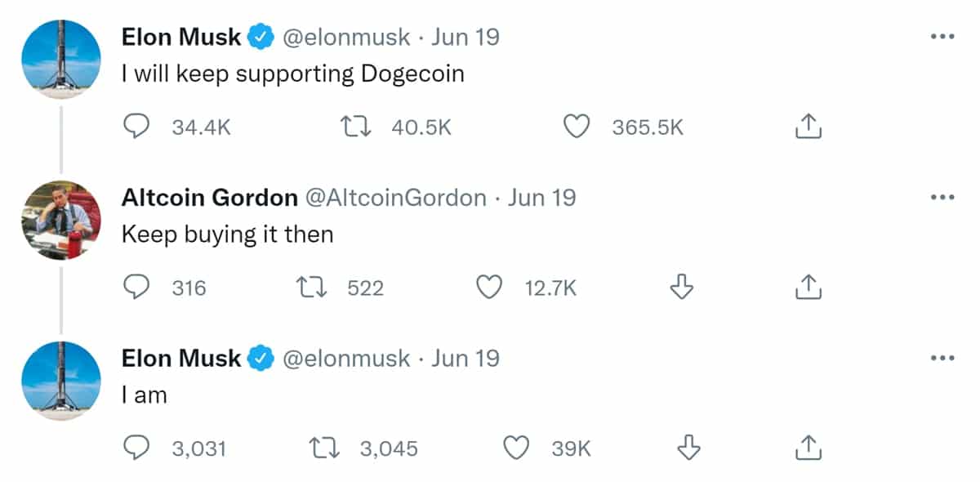This screenshot has width=980, height=482.
Task: Like the 'I am' tweet
Action: click(x=515, y=448)
